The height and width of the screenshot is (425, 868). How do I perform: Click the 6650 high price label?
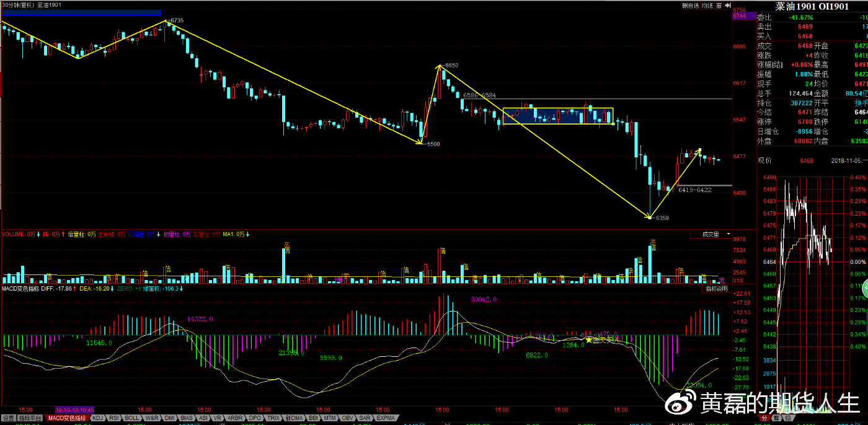click(x=451, y=65)
